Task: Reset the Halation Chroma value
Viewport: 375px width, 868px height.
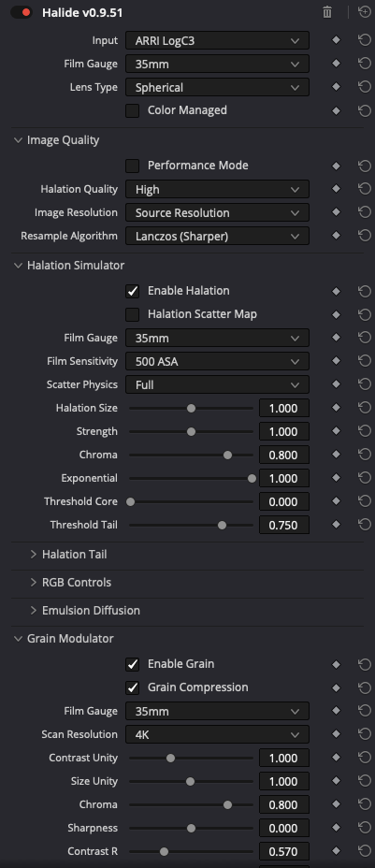Action: pyautogui.click(x=365, y=455)
